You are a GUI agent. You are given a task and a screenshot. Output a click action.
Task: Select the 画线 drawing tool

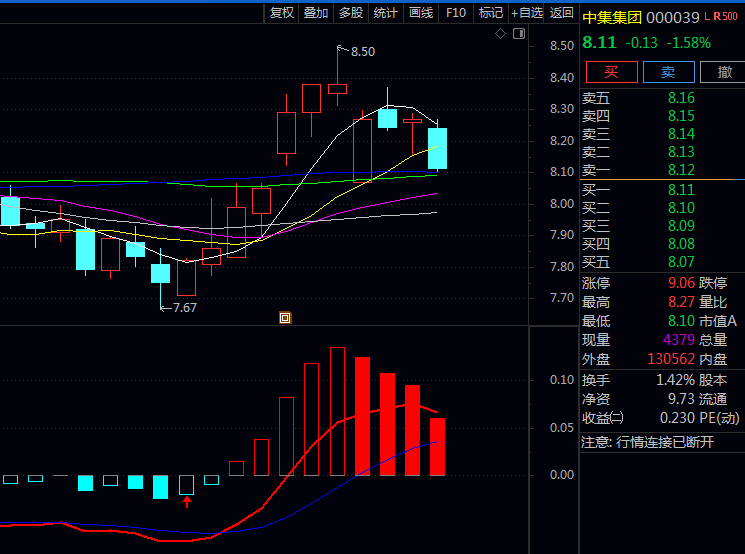[421, 12]
